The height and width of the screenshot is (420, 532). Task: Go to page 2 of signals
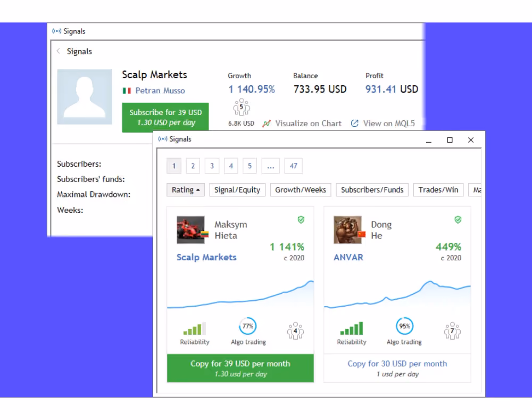(x=193, y=166)
